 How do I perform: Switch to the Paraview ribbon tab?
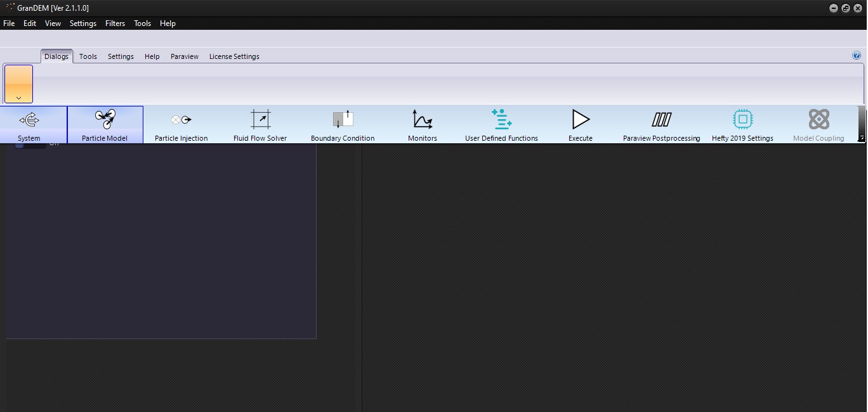tap(185, 56)
